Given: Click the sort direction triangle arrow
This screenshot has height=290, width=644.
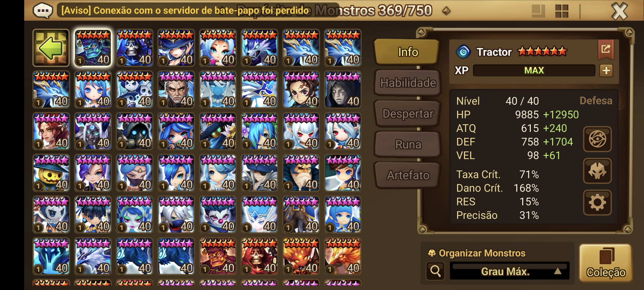Looking at the screenshot, I should [x=558, y=271].
